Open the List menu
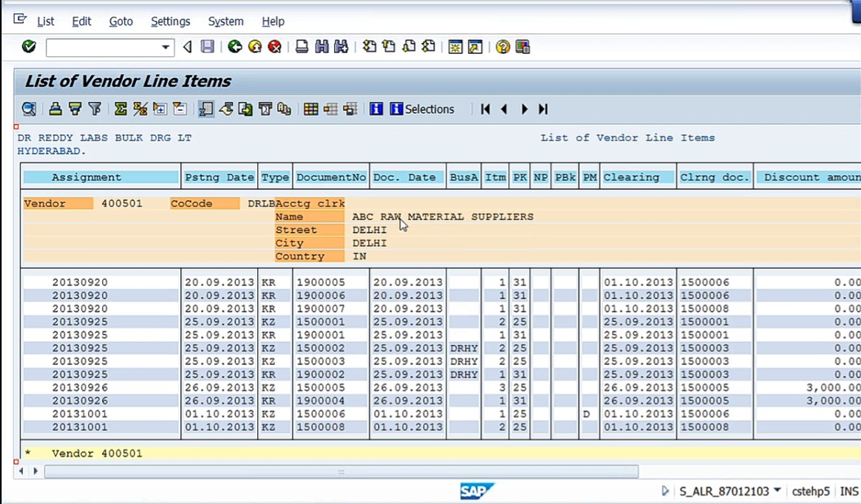This screenshot has width=861, height=504. pos(46,21)
